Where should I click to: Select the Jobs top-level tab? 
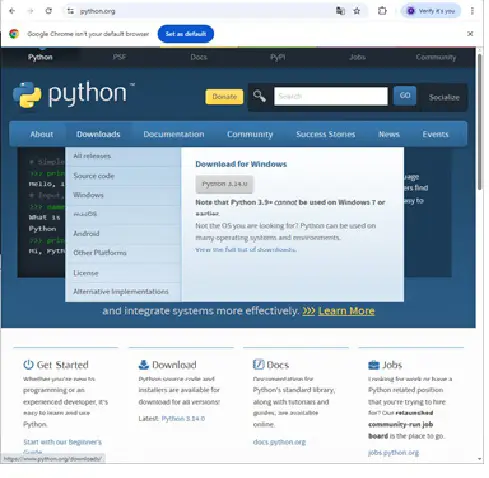coord(357,57)
